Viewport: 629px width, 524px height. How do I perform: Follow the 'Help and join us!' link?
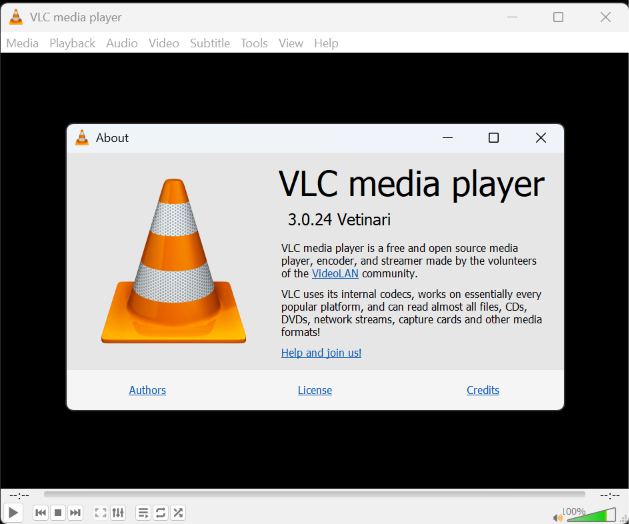tap(321, 353)
